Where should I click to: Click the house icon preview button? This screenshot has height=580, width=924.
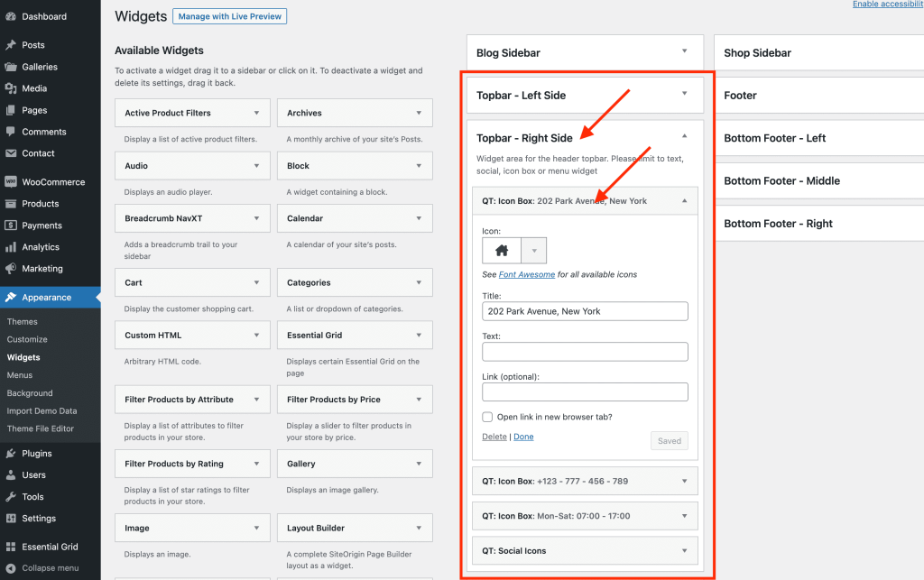point(502,251)
